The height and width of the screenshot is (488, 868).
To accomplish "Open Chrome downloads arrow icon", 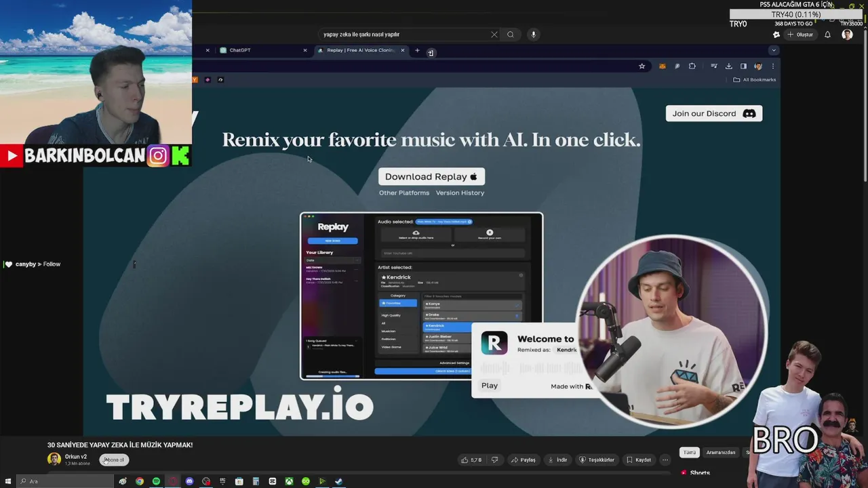I will (x=728, y=66).
